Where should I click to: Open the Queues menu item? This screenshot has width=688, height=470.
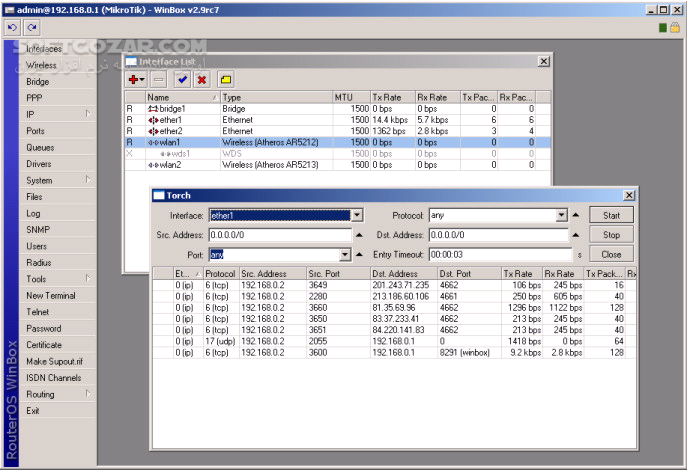click(57, 147)
